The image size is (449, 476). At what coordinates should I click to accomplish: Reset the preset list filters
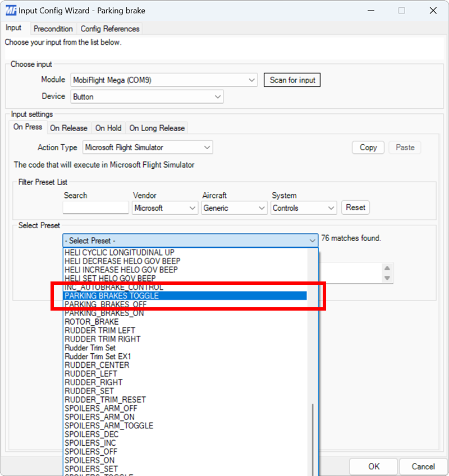point(355,207)
